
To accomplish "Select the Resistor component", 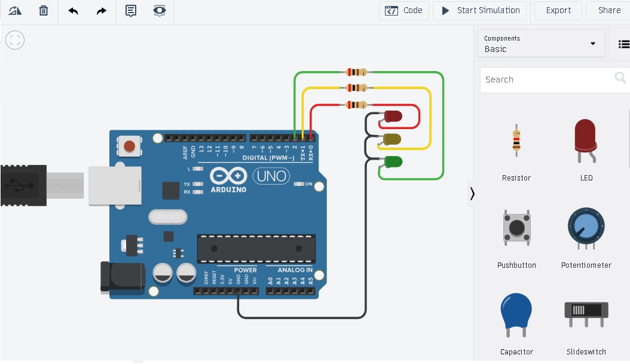I will click(516, 140).
